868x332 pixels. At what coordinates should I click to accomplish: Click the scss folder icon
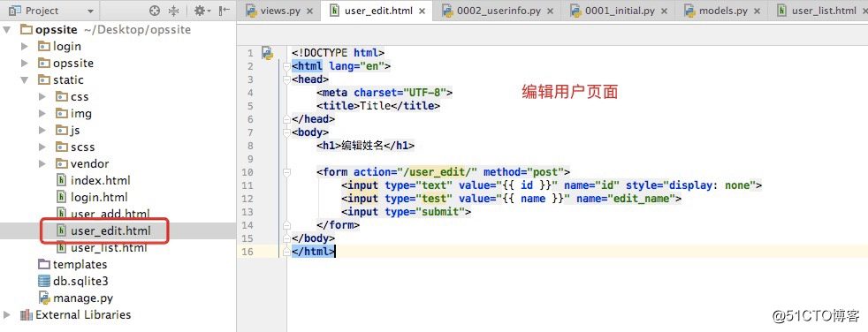(x=62, y=147)
